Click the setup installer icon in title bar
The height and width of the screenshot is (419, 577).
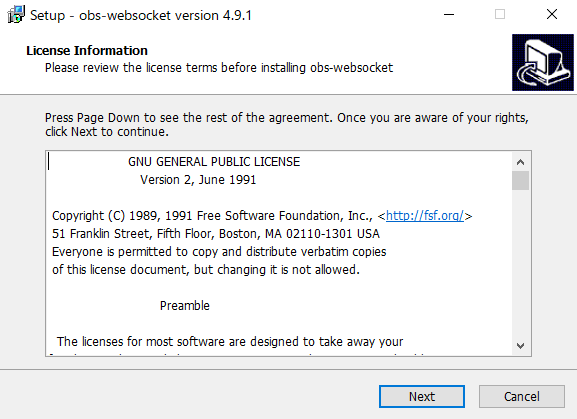[x=16, y=15]
